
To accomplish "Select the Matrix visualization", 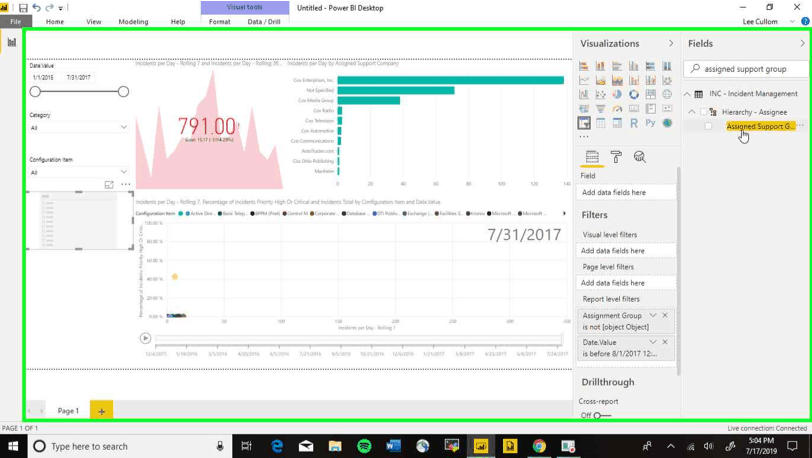I will coord(617,123).
